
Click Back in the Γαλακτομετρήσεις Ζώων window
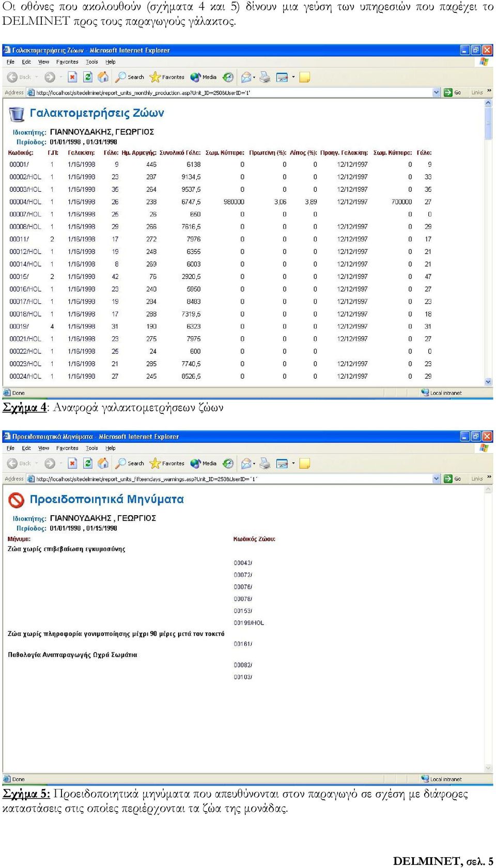pos(19,77)
